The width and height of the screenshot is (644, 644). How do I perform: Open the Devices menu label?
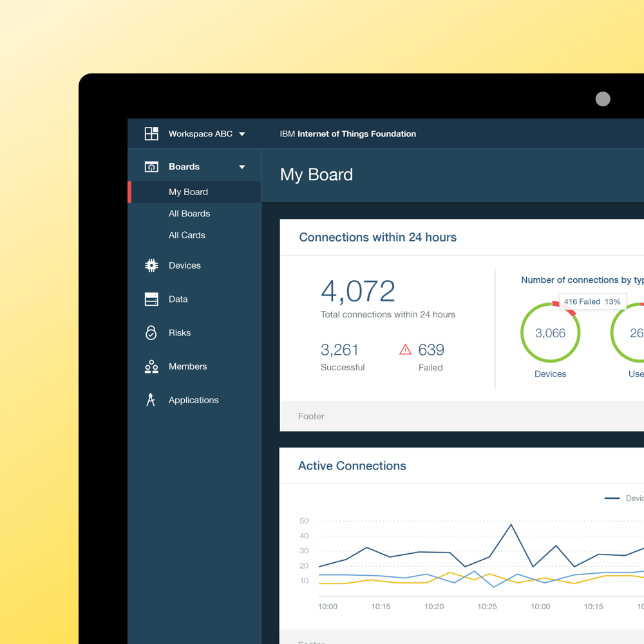click(185, 265)
